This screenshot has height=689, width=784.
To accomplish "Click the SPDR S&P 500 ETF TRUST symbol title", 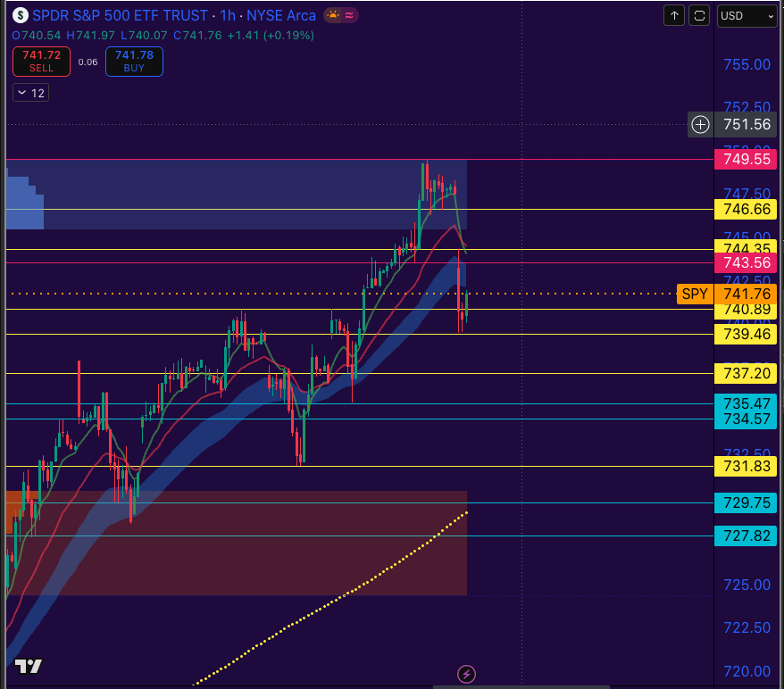I will tap(120, 15).
